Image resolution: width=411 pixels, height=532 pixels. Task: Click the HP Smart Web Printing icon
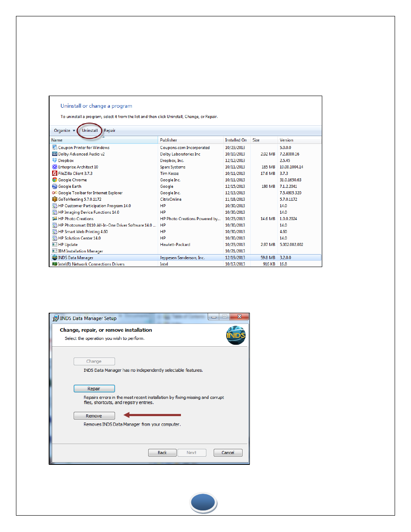55,231
